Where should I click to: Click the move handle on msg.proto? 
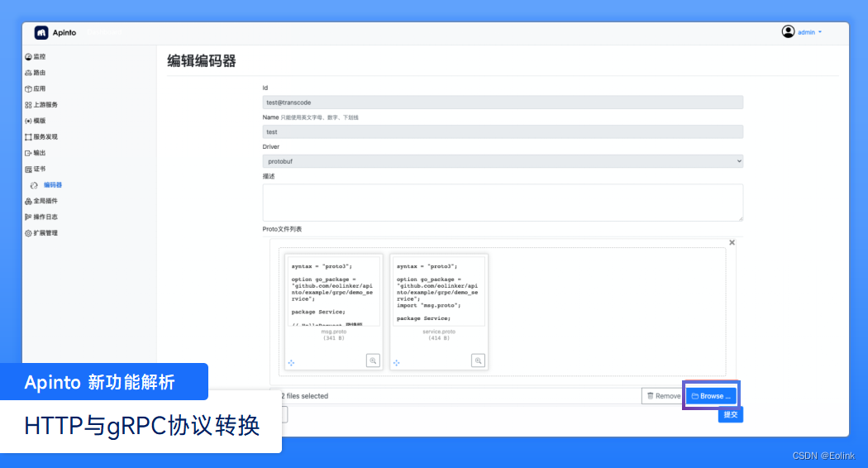pos(291,363)
